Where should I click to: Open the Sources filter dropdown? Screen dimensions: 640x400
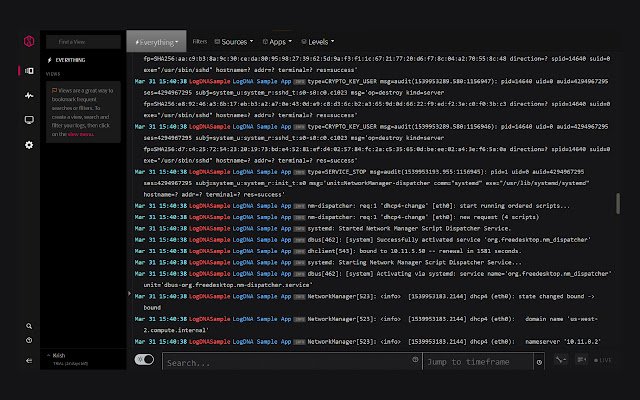[x=234, y=42]
